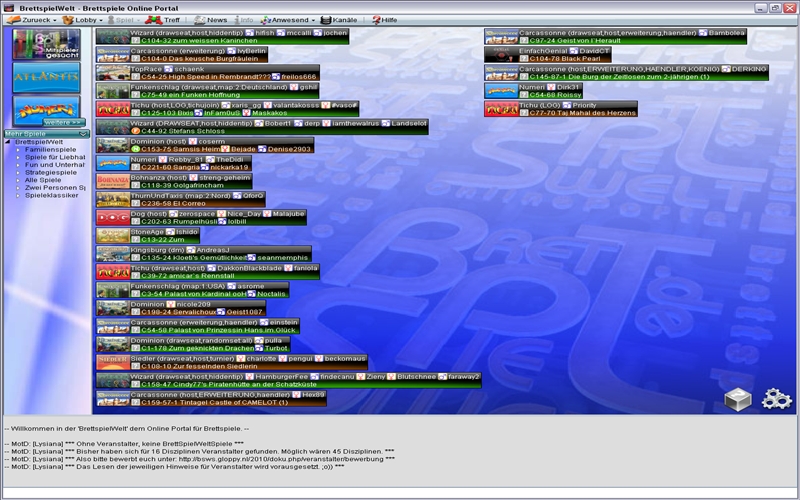The image size is (800, 500).
Task: Expand the Fun und Unterhaltung arrow
Action: pos(18,165)
